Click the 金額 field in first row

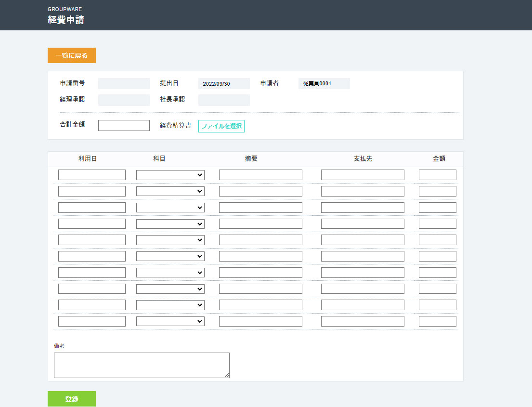click(x=437, y=175)
